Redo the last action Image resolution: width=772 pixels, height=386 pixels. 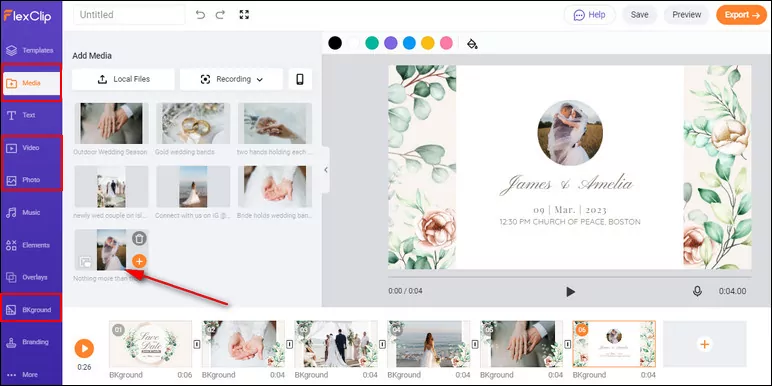click(x=220, y=15)
